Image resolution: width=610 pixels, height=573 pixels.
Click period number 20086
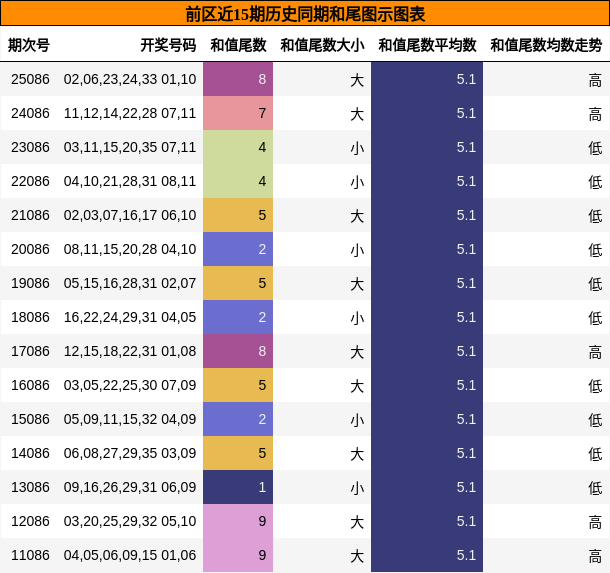pyautogui.click(x=30, y=249)
